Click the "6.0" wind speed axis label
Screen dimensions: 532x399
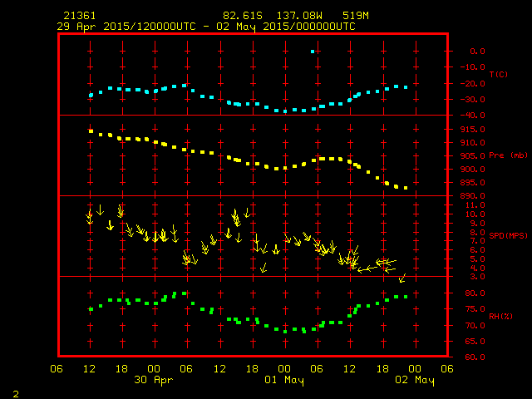pyautogui.click(x=477, y=250)
